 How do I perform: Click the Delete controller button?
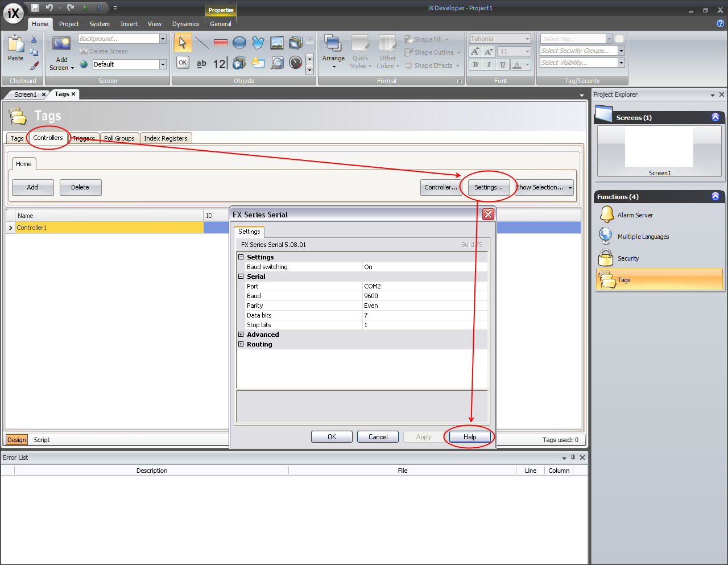80,187
